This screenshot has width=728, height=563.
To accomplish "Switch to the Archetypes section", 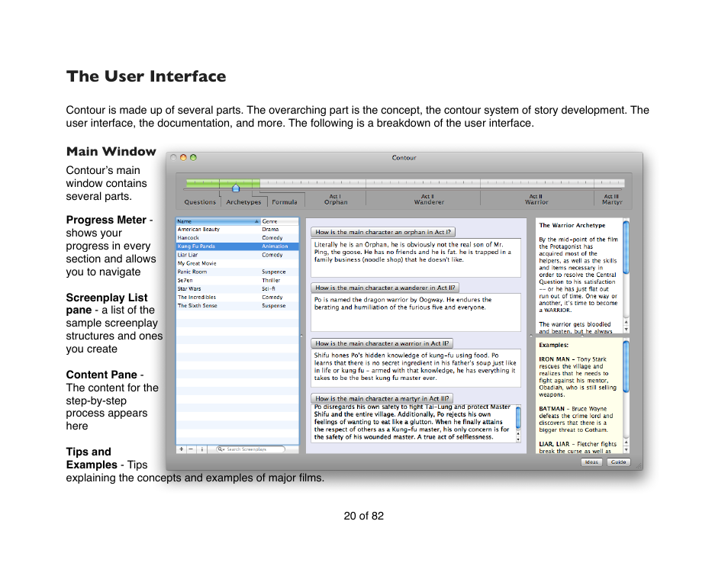I will tap(243, 201).
